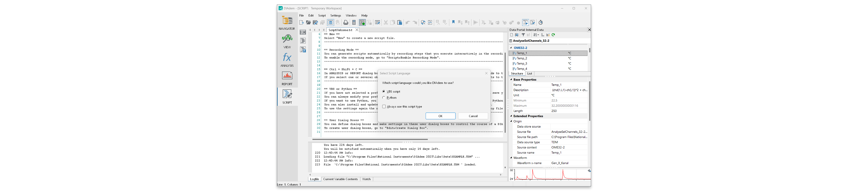Click the new file icon in Data Portal toolbar
The image size is (868, 191).
(x=512, y=35)
